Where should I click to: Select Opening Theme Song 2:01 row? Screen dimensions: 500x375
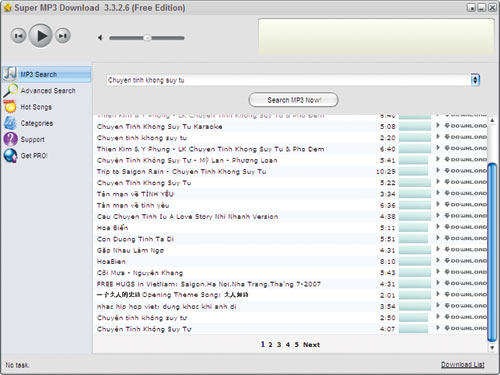pyautogui.click(x=290, y=295)
